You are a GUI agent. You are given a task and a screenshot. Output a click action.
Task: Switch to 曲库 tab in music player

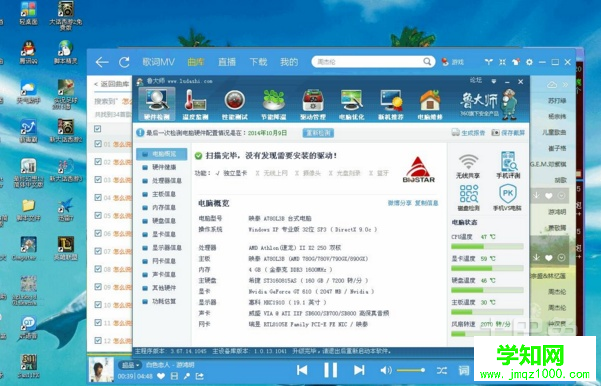(196, 62)
